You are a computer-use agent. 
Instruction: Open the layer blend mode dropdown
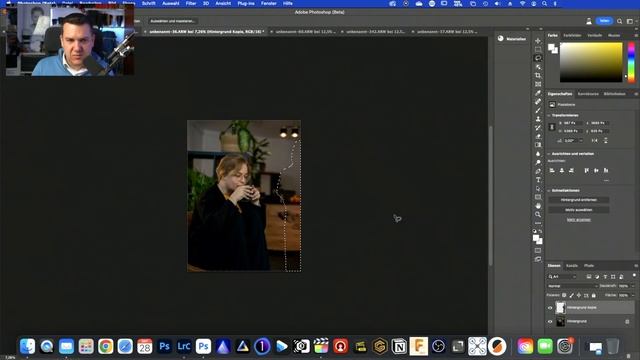point(573,286)
